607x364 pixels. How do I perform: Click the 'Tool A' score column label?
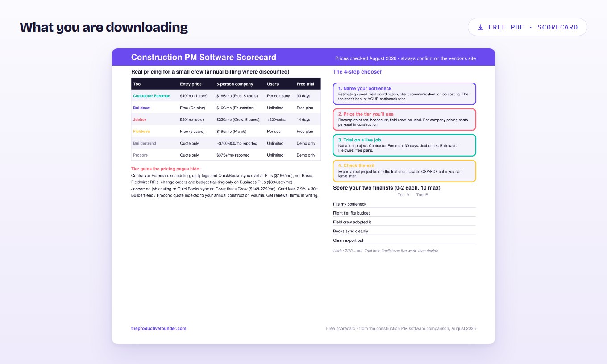[403, 195]
